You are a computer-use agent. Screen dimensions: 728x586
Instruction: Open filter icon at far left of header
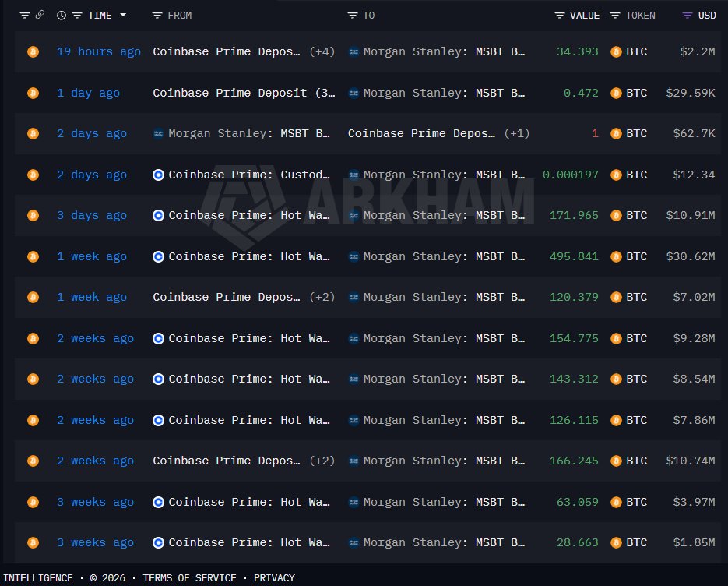(25, 16)
